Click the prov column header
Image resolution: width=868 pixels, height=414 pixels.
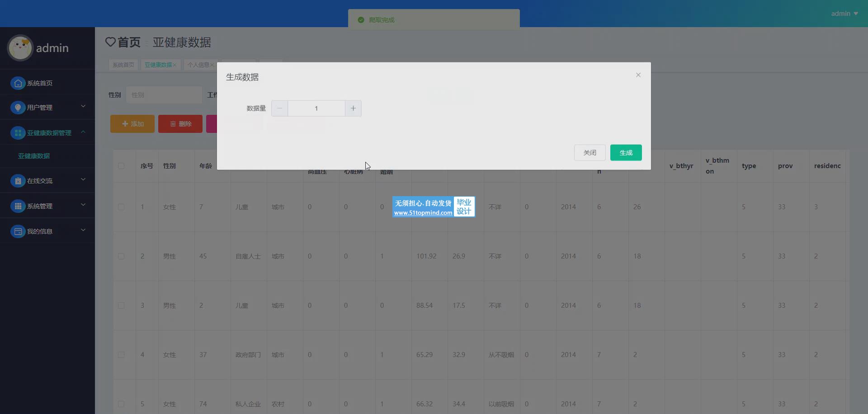(x=785, y=166)
